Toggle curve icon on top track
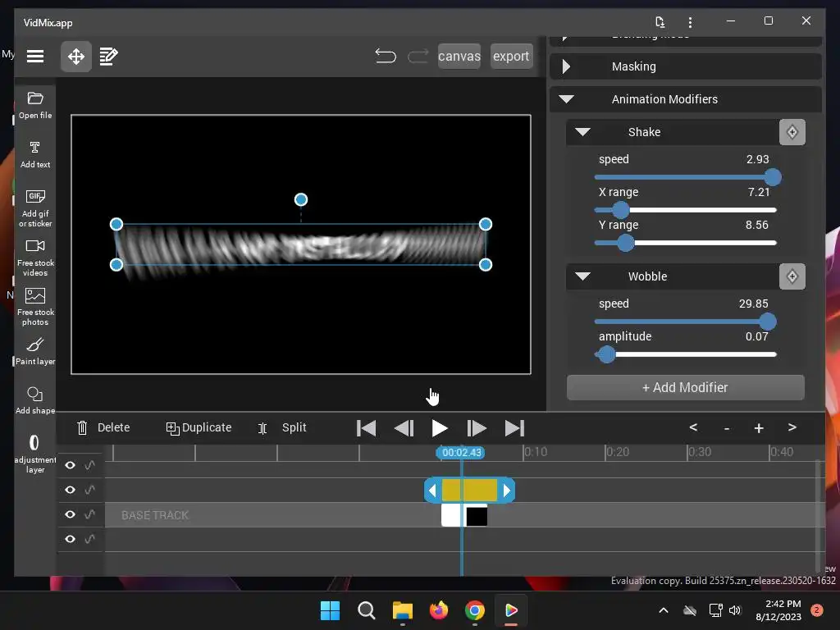 point(90,465)
